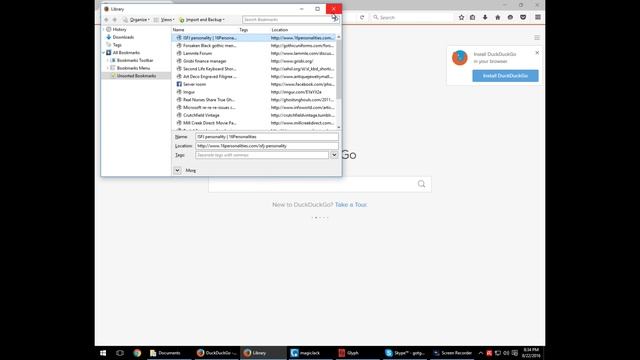Switch to Skype on taskbar

(405, 353)
